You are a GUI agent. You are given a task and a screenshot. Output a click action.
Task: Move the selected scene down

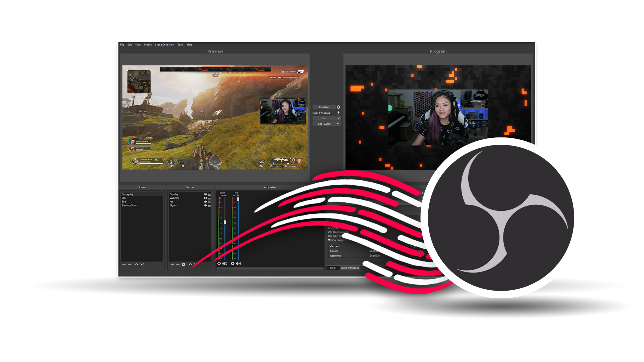[142, 264]
